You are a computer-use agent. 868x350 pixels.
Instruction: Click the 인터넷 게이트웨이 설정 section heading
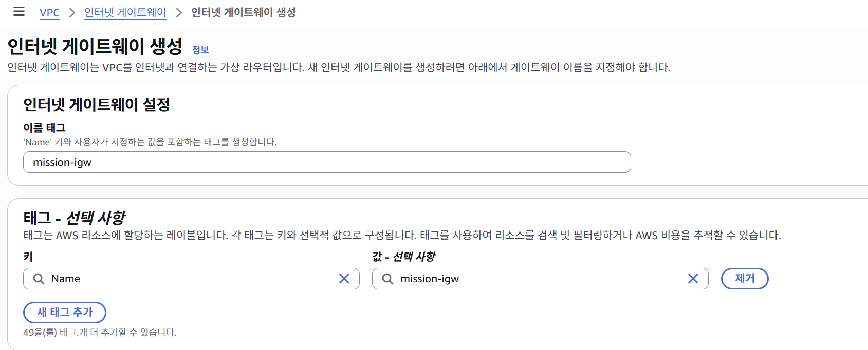point(97,105)
